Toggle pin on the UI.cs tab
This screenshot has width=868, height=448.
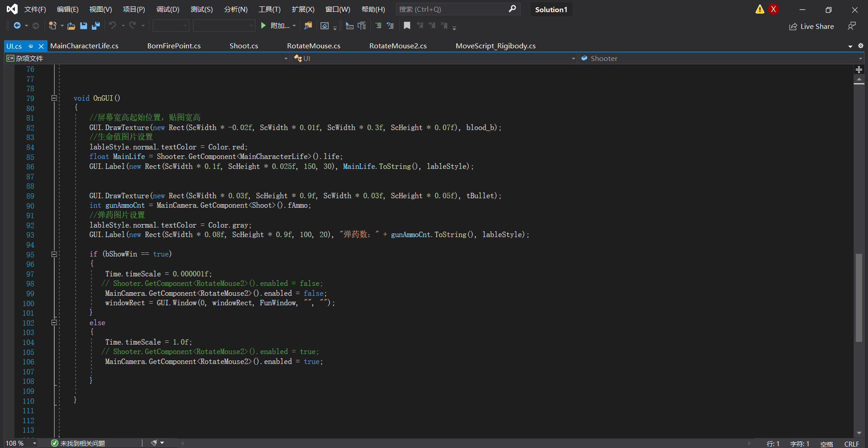(x=31, y=46)
